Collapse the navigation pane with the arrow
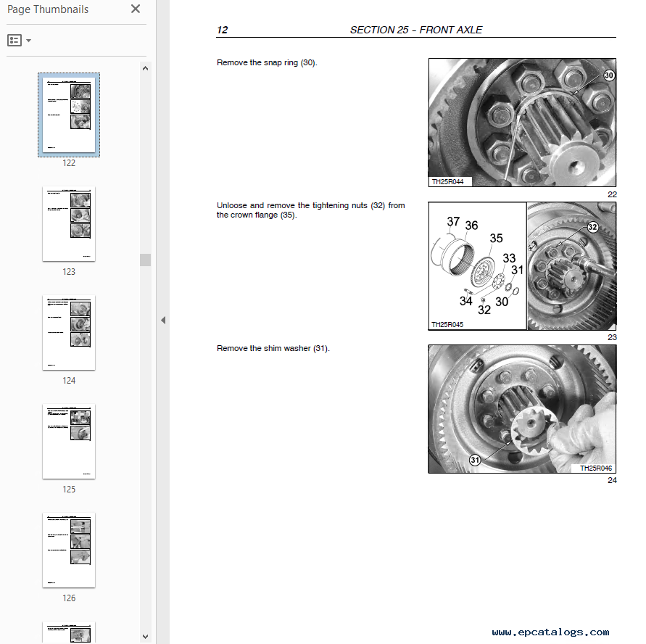Viewport: 646px width, 644px height. point(163,320)
